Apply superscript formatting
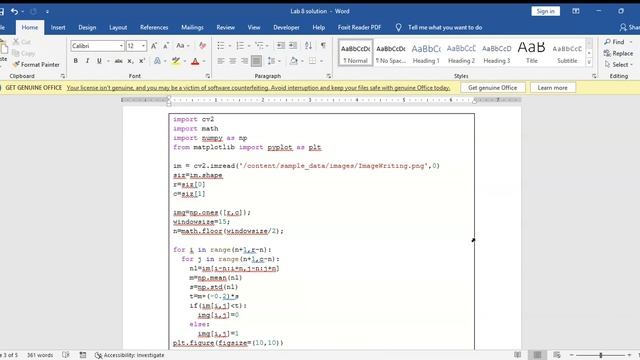 click(142, 61)
